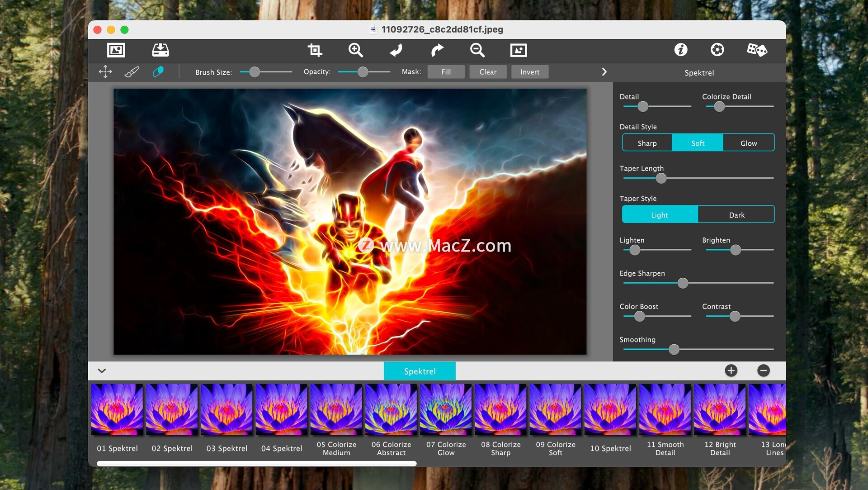Add a preset with the plus icon
The image size is (868, 490).
coord(731,371)
